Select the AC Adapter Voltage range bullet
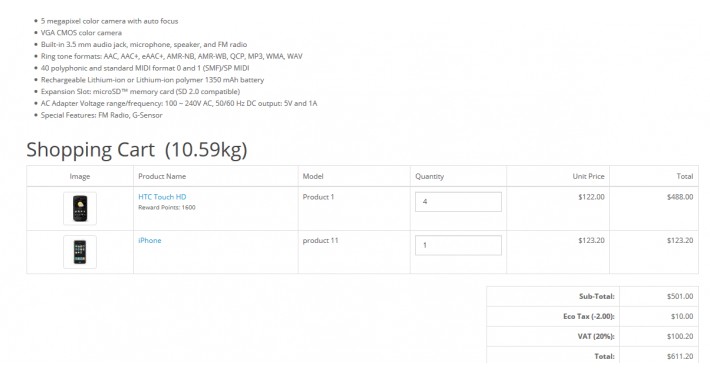Image resolution: width=710 pixels, height=380 pixels. tap(179, 103)
